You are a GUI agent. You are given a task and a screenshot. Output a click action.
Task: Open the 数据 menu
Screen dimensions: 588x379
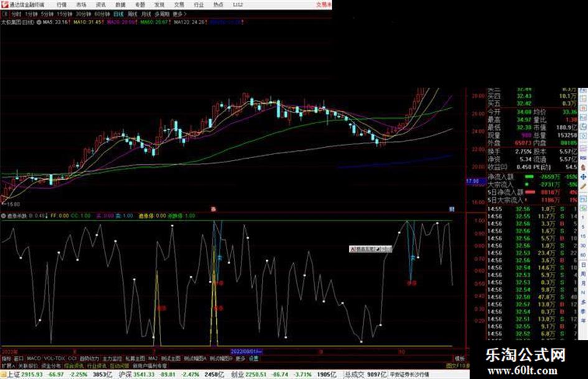[120, 5]
